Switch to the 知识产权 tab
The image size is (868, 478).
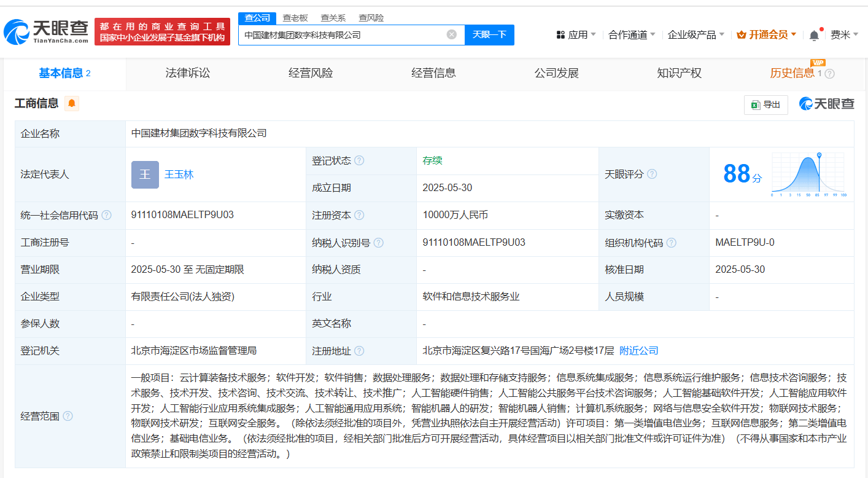679,73
